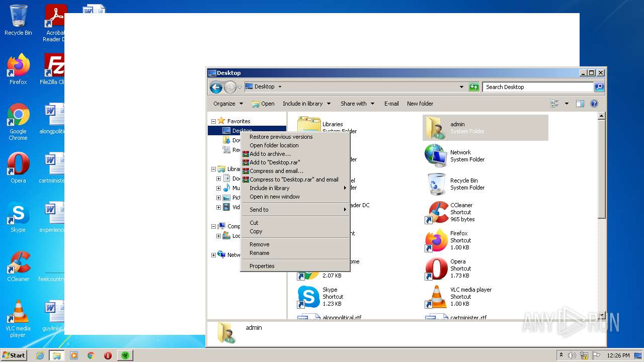Open the view options dropdown arrow
This screenshot has width=644, height=362.
point(567,104)
